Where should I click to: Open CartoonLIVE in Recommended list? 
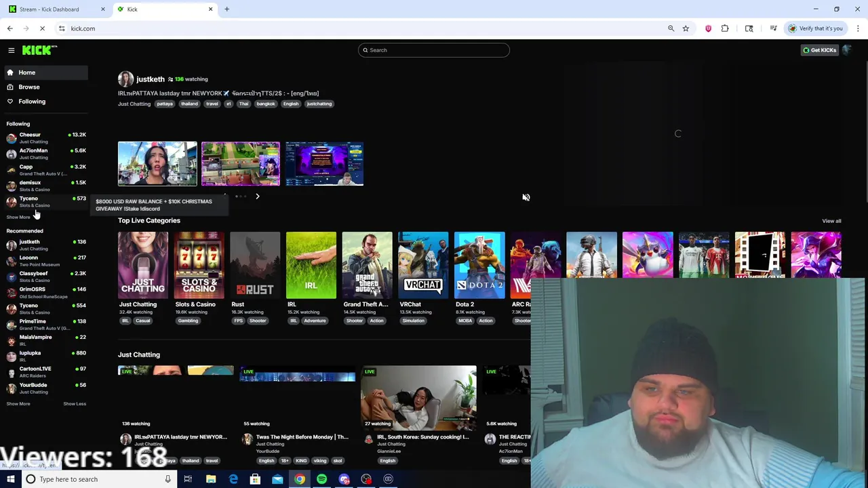tap(45, 372)
